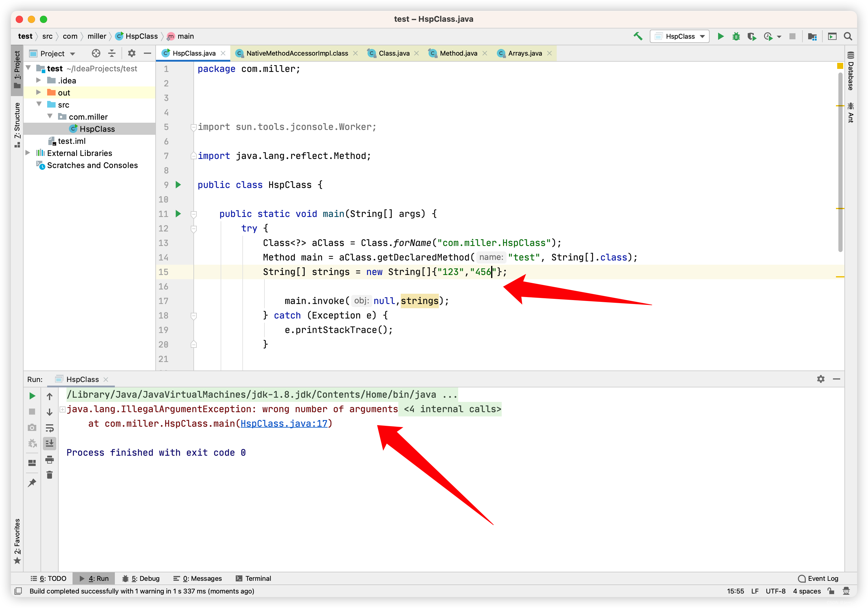
Task: Open the Event Log button
Action: pyautogui.click(x=818, y=578)
